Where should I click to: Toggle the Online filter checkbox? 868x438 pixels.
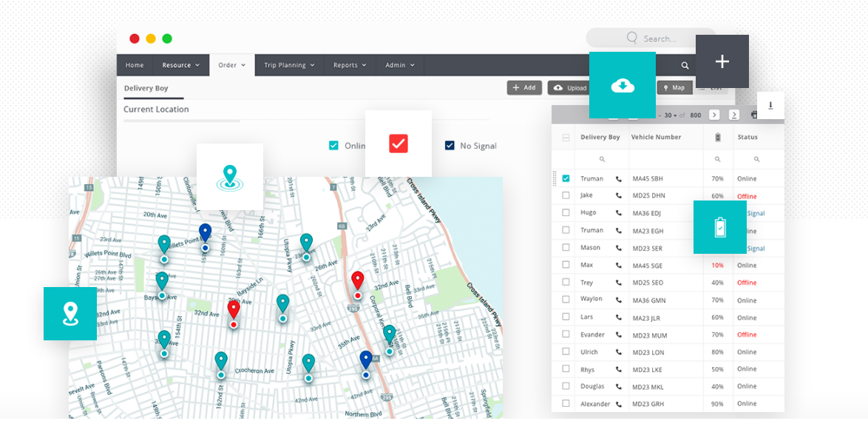[333, 146]
